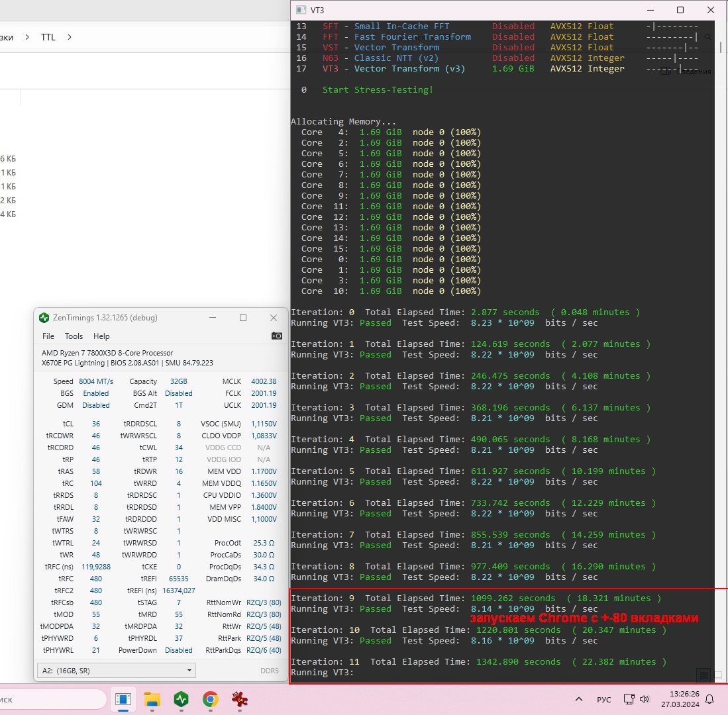This screenshot has height=715, width=728.
Task: Click the X670E PG Lightning BIOS line
Action: [x=127, y=363]
